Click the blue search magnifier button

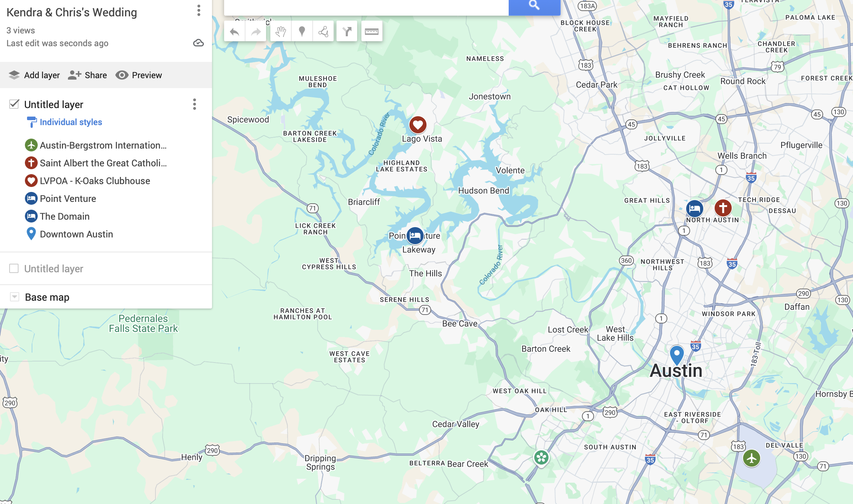(534, 6)
